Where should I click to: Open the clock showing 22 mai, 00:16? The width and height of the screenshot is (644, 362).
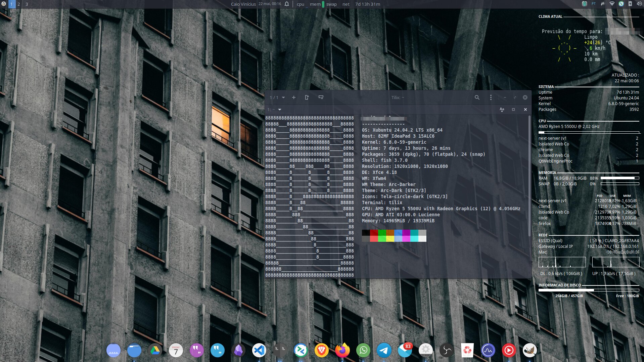click(x=270, y=4)
